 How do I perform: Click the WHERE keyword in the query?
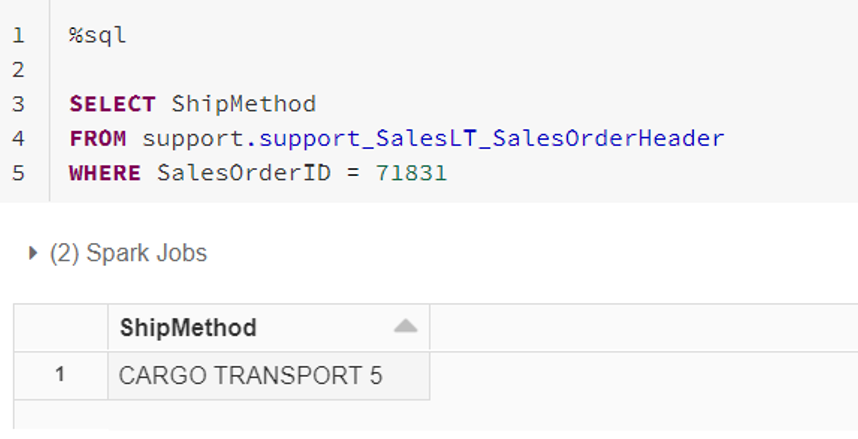pyautogui.click(x=105, y=173)
